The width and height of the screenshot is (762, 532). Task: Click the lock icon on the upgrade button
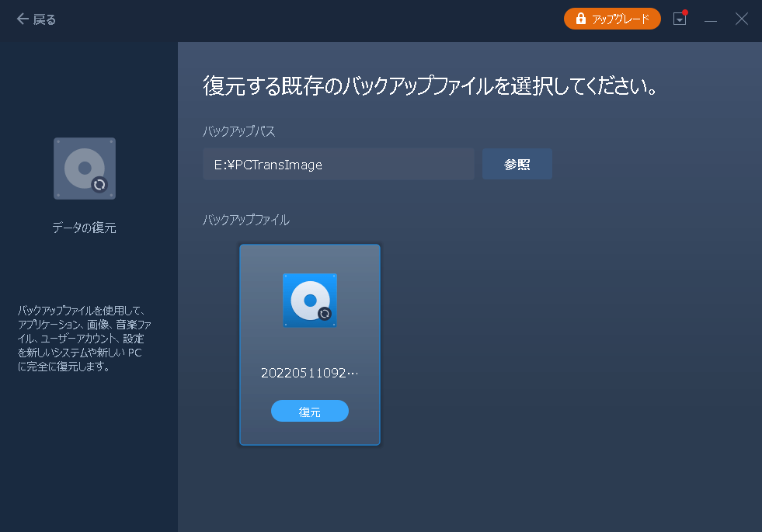click(579, 19)
